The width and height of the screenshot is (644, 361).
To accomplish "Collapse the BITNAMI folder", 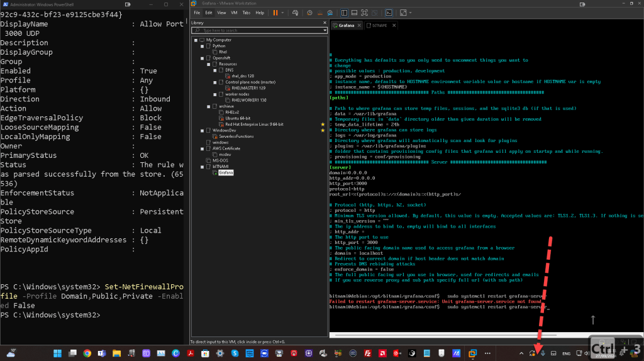I will (202, 167).
